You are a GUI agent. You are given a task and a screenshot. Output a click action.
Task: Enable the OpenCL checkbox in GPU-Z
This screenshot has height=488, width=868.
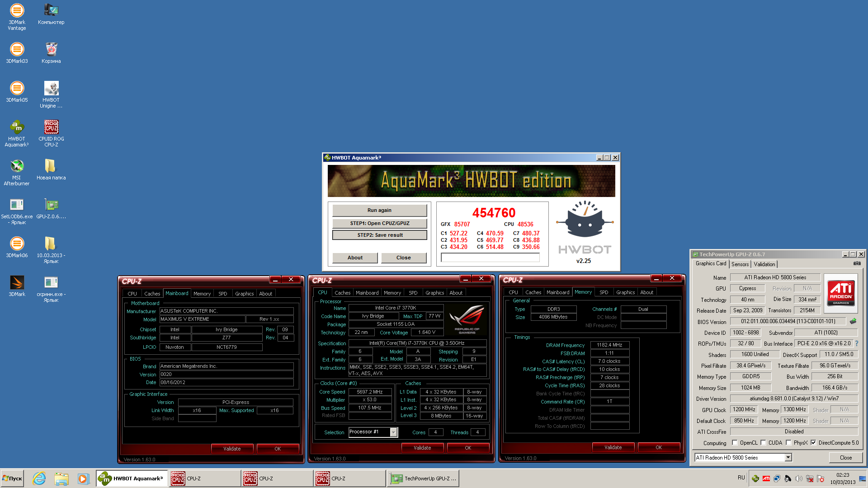[735, 443]
